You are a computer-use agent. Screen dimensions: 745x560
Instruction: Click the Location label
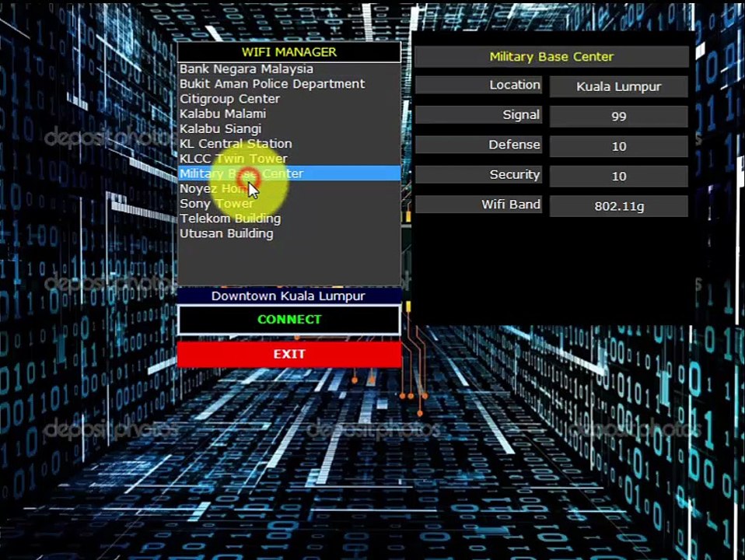point(478,85)
